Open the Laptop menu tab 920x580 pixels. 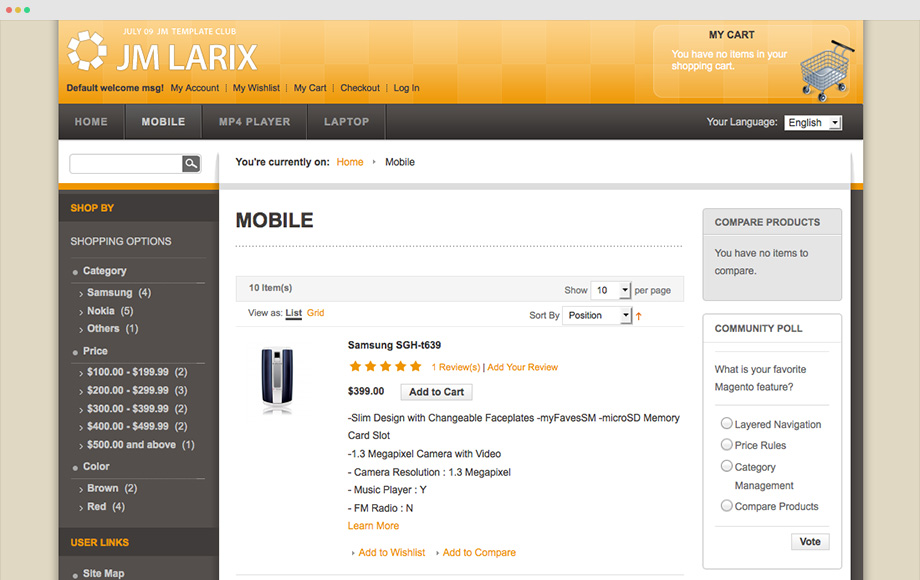[x=346, y=122]
